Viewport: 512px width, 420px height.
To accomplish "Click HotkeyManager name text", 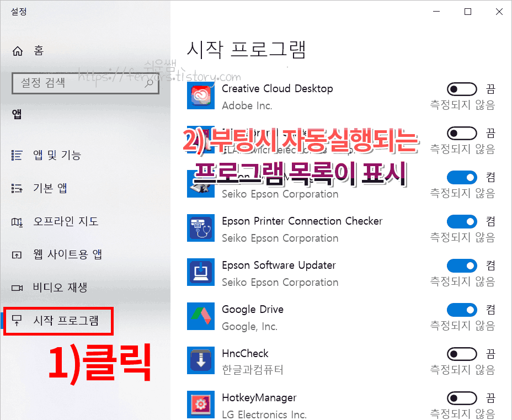I will click(259, 398).
